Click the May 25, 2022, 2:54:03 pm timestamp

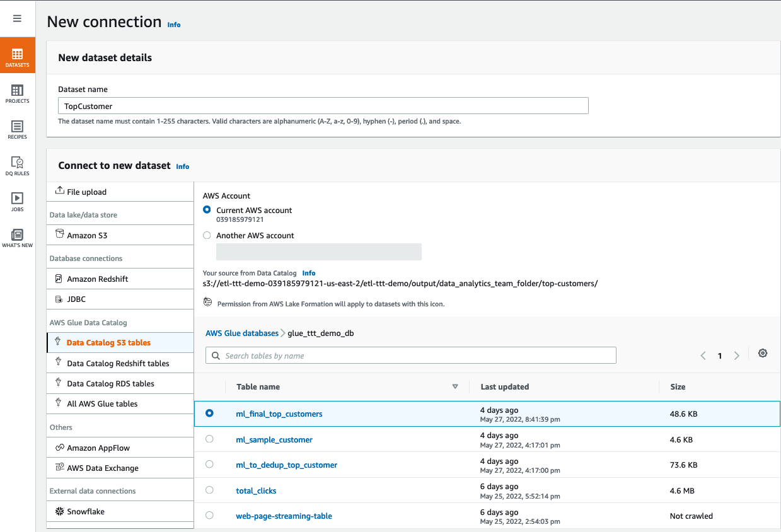coord(520,521)
